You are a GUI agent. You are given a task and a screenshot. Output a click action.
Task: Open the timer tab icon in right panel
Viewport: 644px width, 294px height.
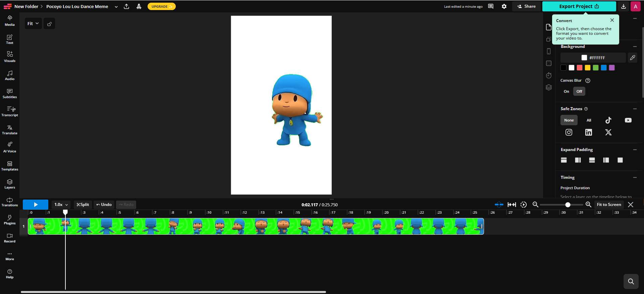pos(549,75)
